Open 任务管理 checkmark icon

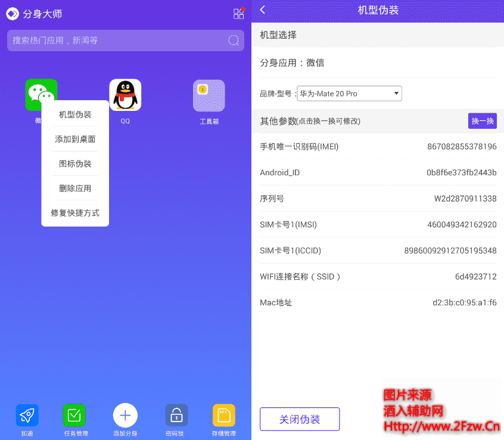point(74,415)
